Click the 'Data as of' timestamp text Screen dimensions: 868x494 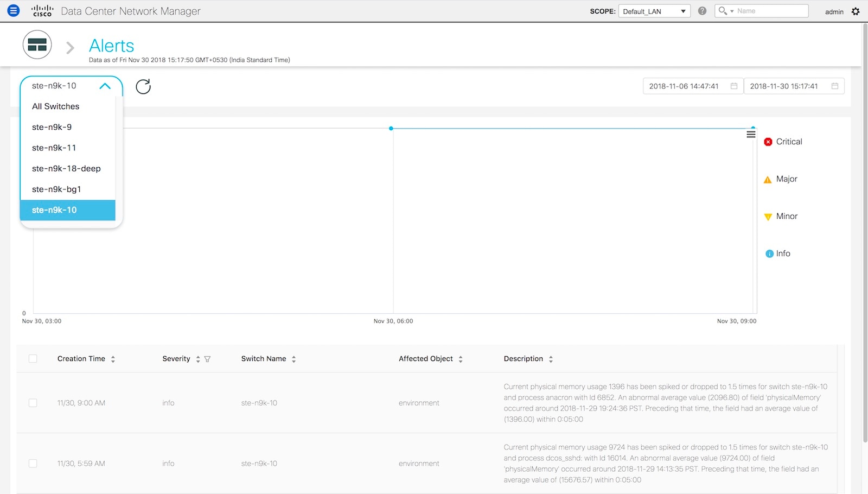[189, 60]
